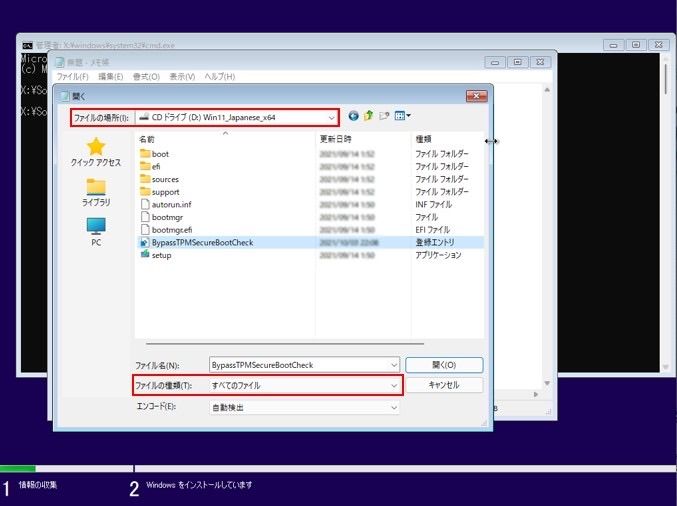The image size is (677, 506).
Task: Expand the file type dropdown
Action: pos(394,385)
